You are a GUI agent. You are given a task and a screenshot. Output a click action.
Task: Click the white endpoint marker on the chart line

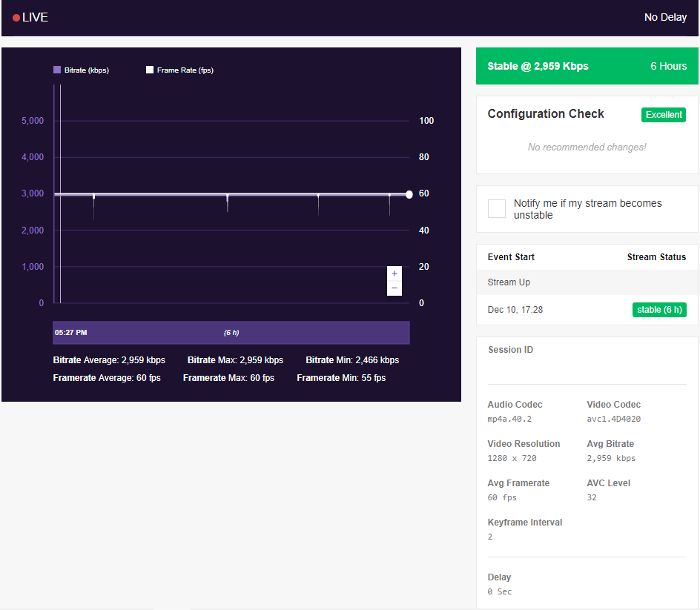pyautogui.click(x=409, y=194)
